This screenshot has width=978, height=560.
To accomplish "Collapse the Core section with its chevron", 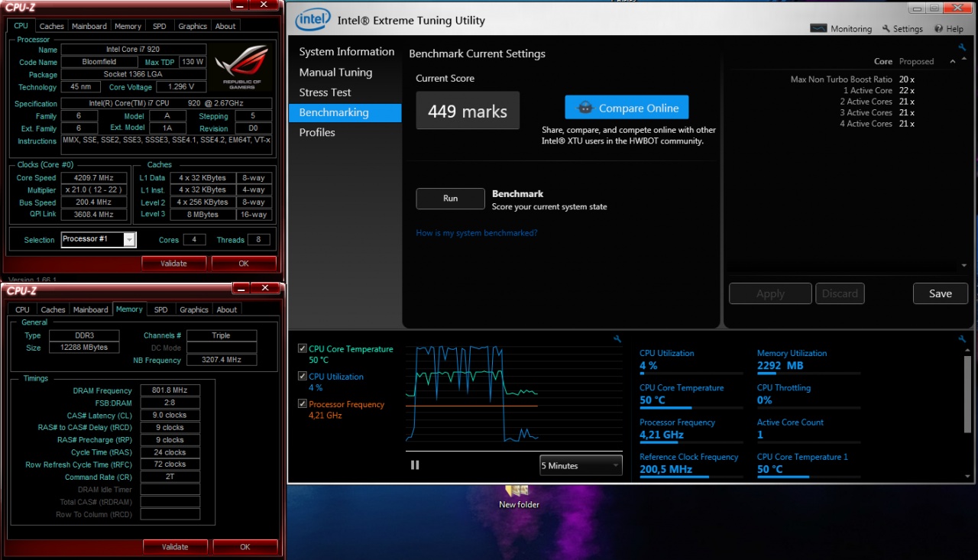I will (x=952, y=61).
